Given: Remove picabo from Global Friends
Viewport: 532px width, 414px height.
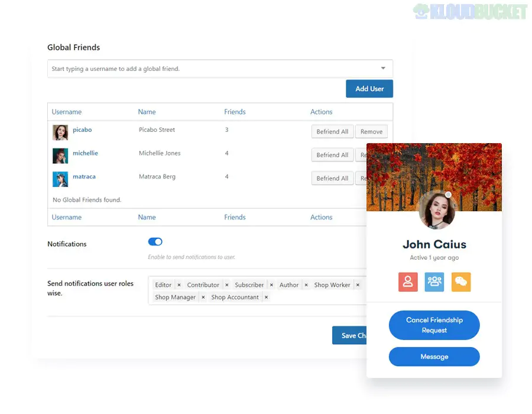Looking at the screenshot, I should (371, 131).
